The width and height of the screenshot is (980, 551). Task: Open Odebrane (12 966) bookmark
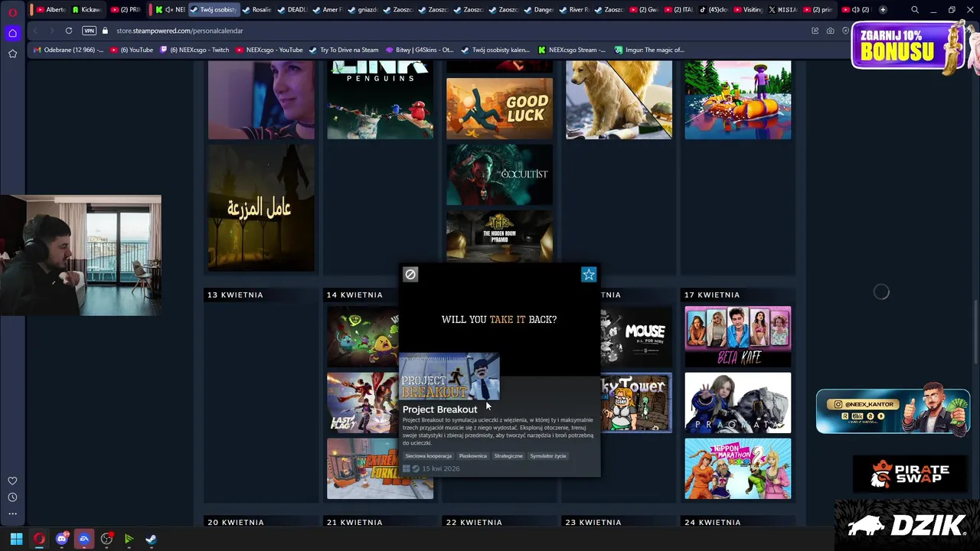67,50
